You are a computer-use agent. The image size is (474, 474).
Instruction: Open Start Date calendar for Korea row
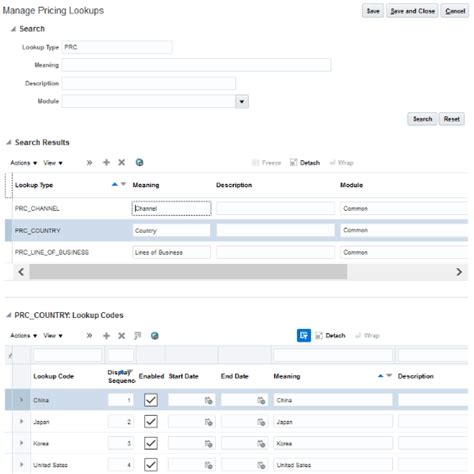pos(209,444)
